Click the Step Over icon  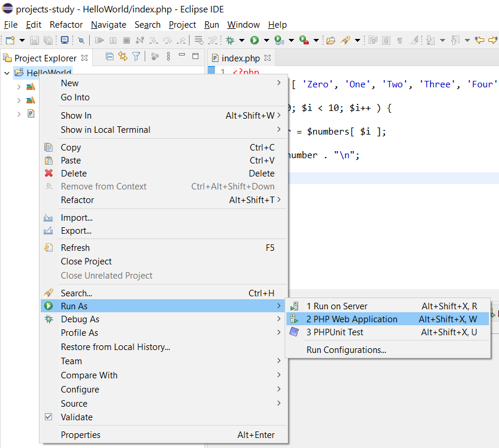(167, 40)
